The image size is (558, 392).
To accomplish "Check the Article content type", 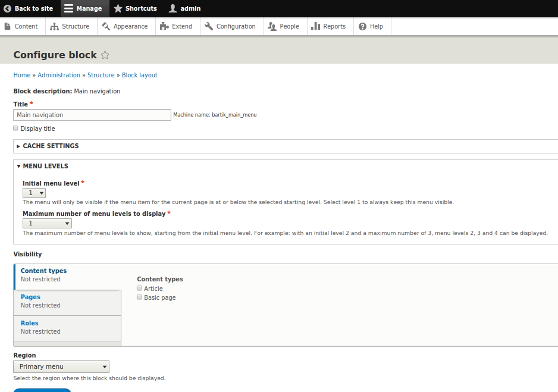I will coord(139,288).
